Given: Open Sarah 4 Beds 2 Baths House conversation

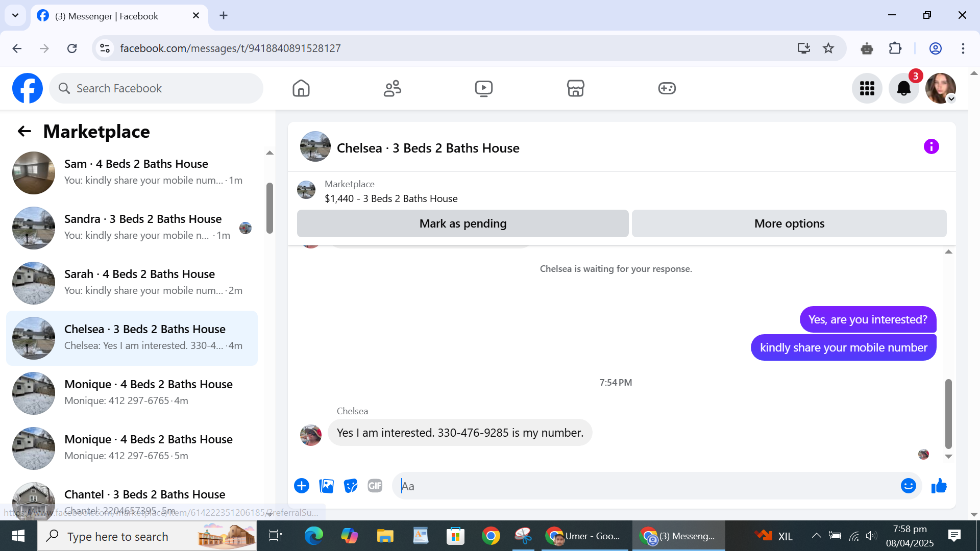Looking at the screenshot, I should click(x=135, y=283).
